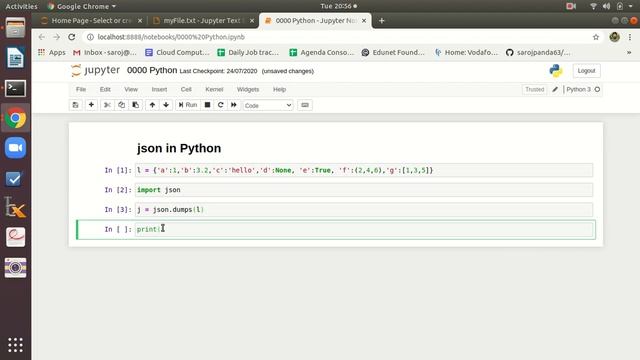The height and width of the screenshot is (360, 640).
Task: Click the Jupyter logo
Action: click(96, 70)
